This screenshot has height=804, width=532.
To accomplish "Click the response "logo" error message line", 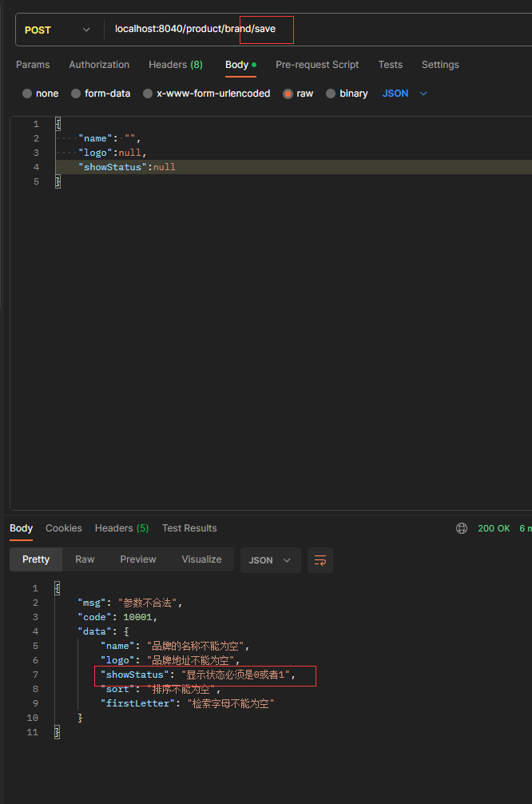I will click(x=170, y=660).
